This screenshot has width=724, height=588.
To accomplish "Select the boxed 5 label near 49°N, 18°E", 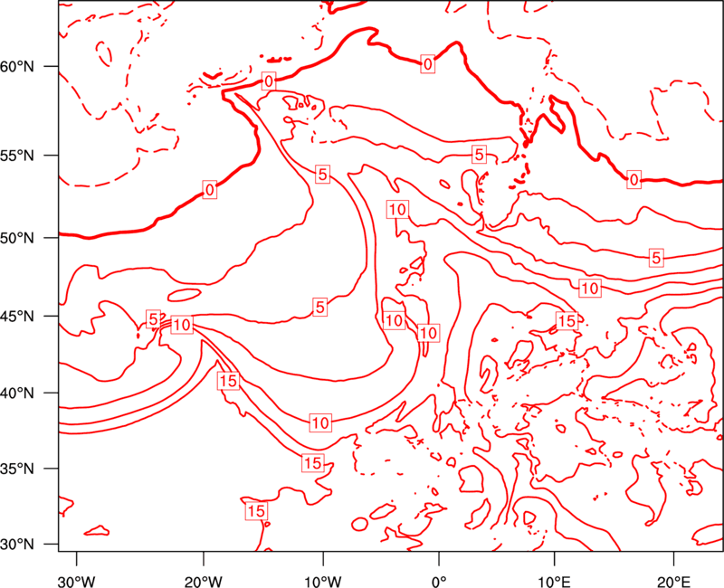I will (x=656, y=258).
